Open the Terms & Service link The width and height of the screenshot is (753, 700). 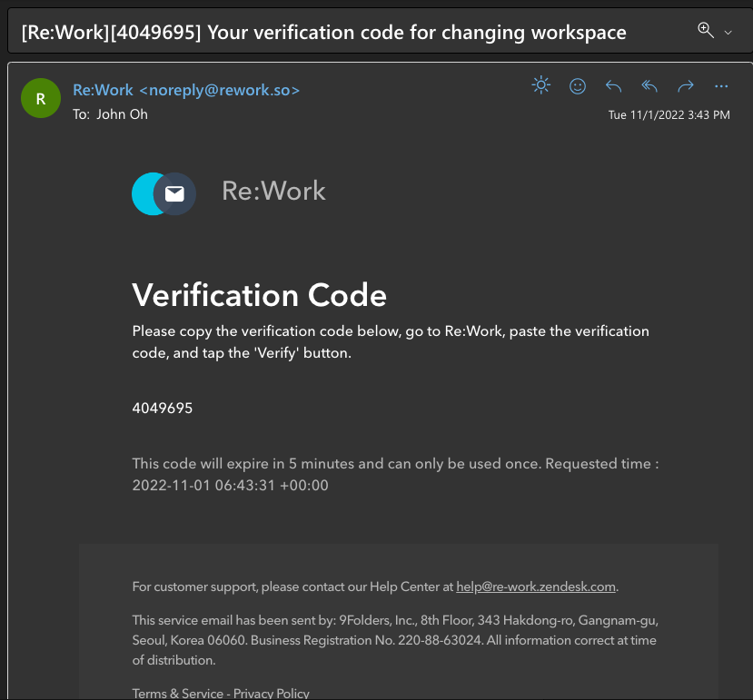(178, 694)
